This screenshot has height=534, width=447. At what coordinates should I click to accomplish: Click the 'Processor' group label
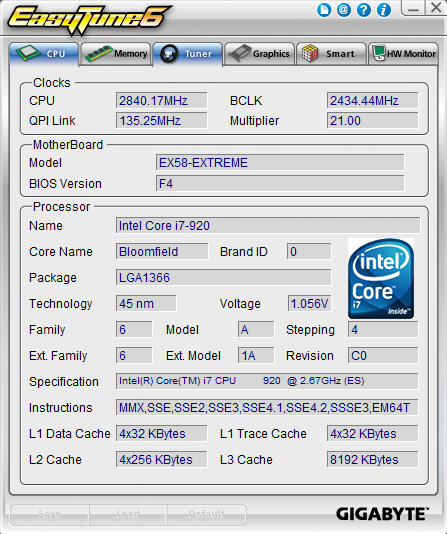click(61, 207)
